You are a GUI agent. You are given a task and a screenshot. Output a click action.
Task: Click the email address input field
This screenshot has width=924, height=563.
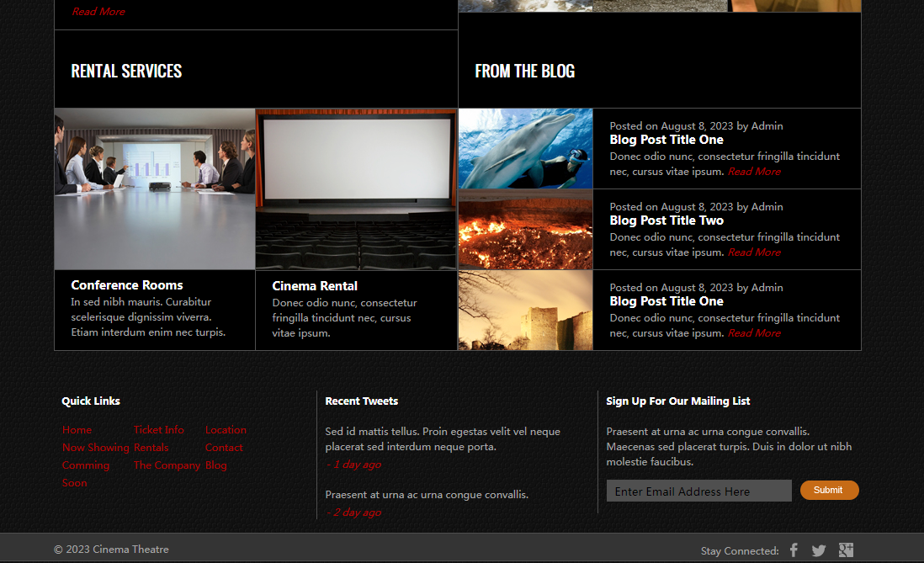pyautogui.click(x=698, y=491)
